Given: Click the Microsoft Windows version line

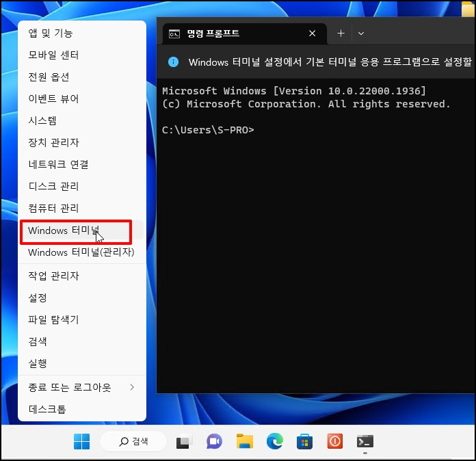Looking at the screenshot, I should [294, 91].
